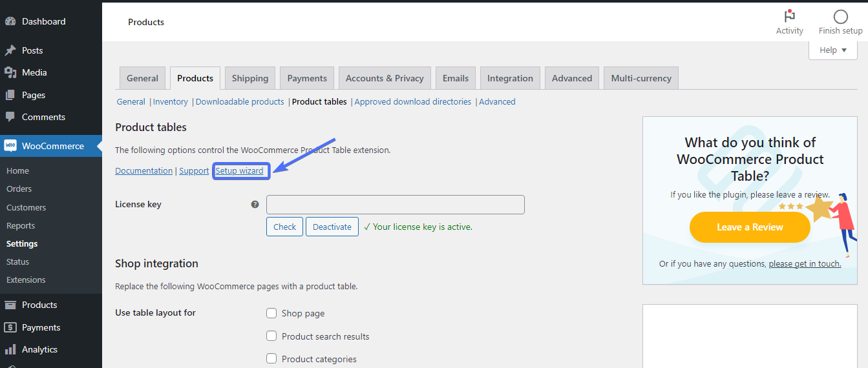Image resolution: width=868 pixels, height=368 pixels.
Task: Click the Products box icon in sidebar
Action: (x=10, y=305)
